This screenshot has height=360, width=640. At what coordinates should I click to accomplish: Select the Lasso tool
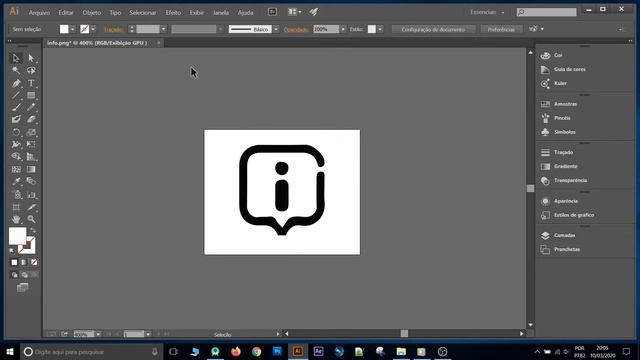[x=31, y=70]
